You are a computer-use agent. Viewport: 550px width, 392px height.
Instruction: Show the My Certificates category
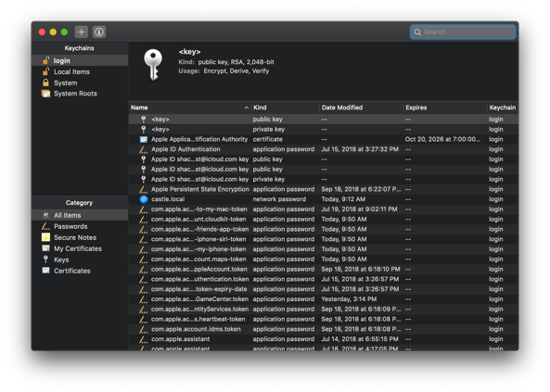[80, 248]
